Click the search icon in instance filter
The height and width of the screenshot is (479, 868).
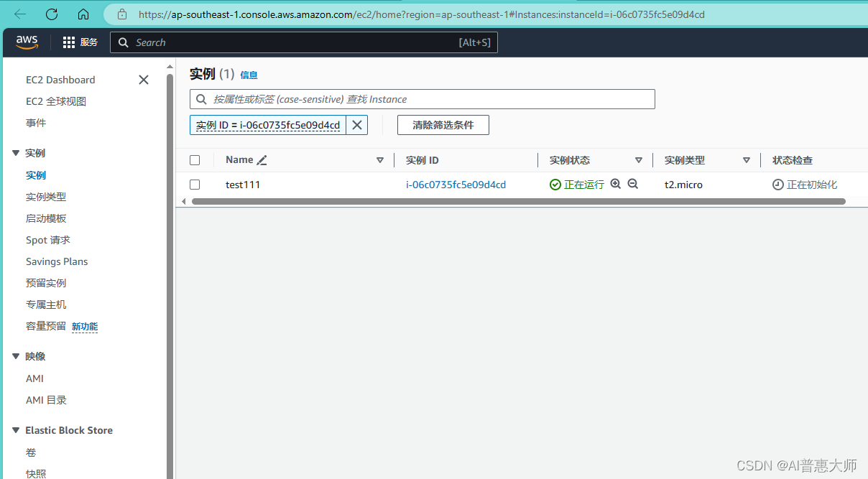(x=202, y=99)
